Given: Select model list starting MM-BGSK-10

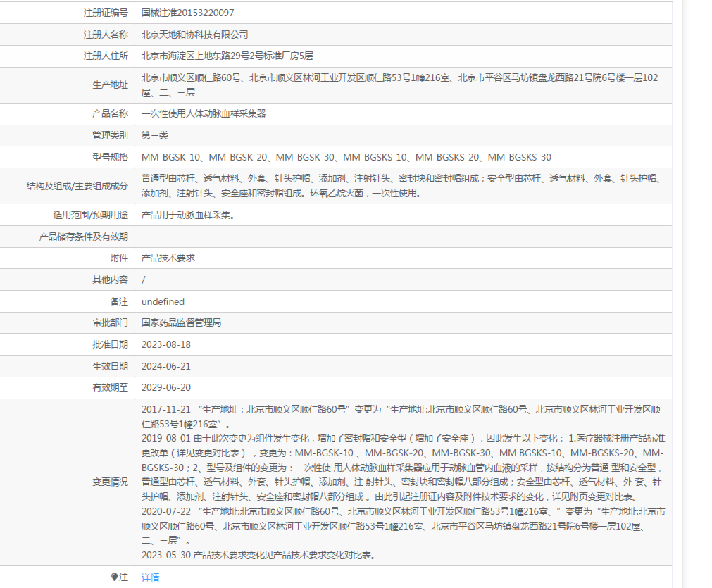Looking at the screenshot, I should point(346,157).
